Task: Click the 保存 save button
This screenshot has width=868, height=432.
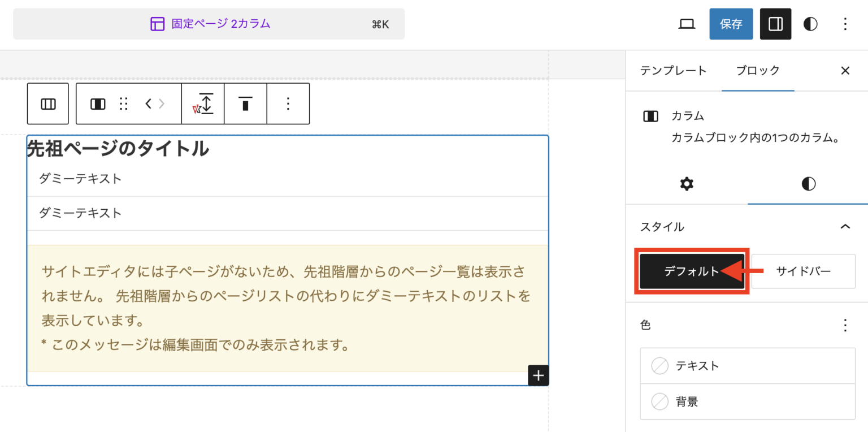Action: 731,24
